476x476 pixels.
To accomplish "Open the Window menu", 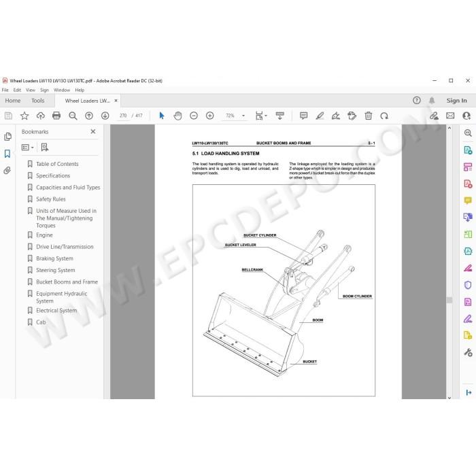I will [x=62, y=90].
